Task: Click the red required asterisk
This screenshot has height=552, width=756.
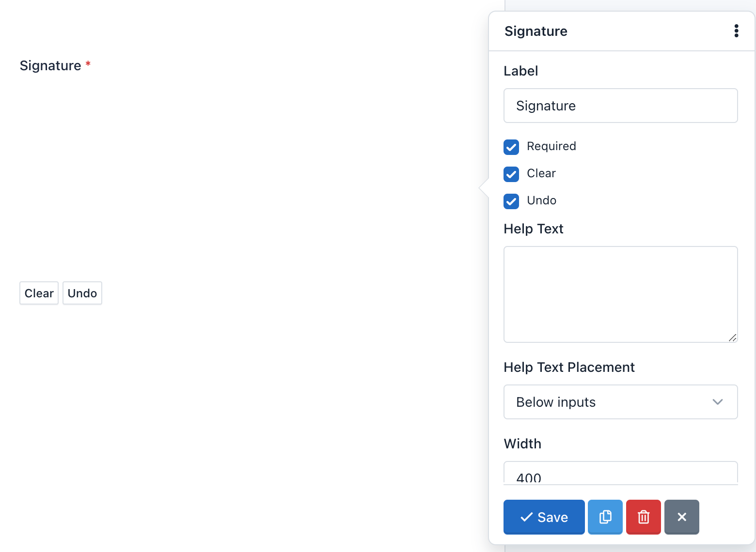Action: [88, 63]
